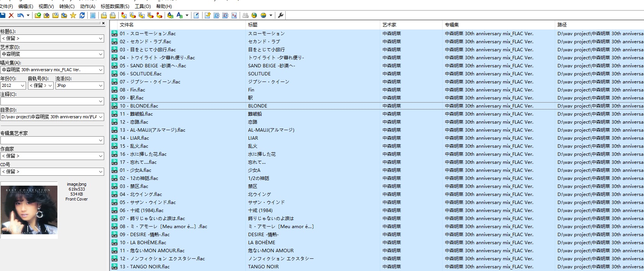This screenshot has height=271, width=644.
Task: Expand the 注释 field dropdown
Action: 101,101
